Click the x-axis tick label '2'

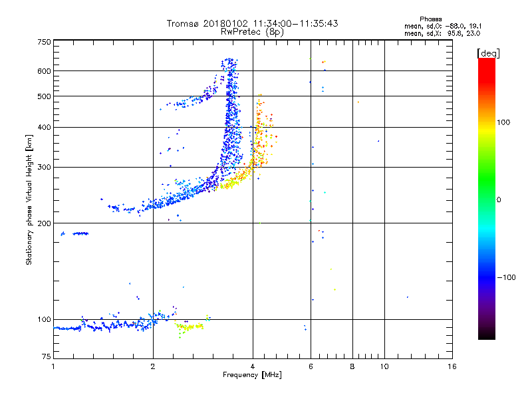tap(153, 366)
